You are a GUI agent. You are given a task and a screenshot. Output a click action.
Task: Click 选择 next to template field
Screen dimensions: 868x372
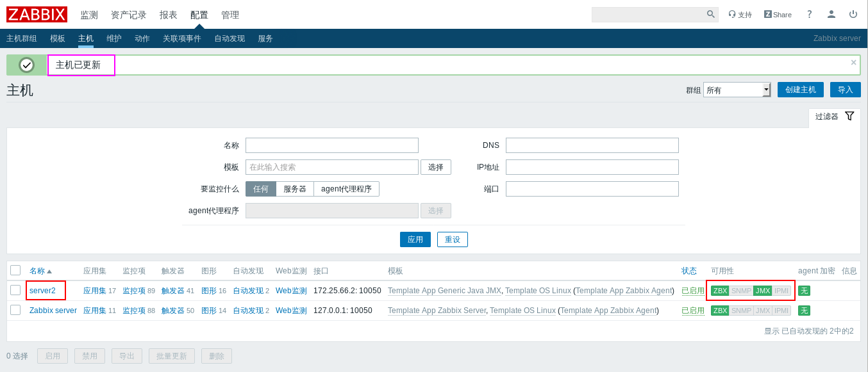(436, 167)
